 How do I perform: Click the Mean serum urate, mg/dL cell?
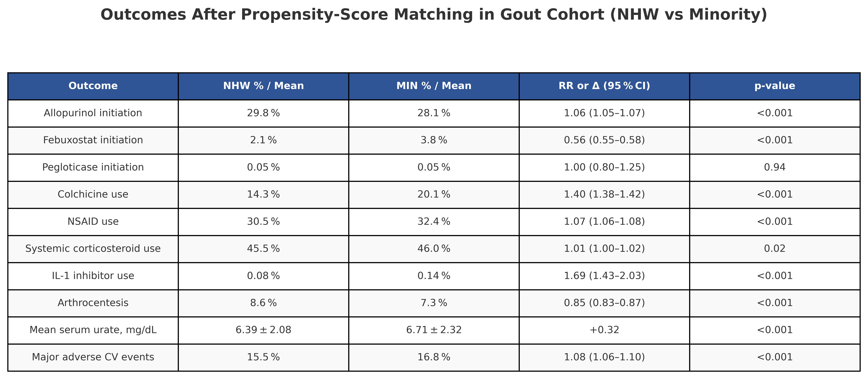pos(93,330)
